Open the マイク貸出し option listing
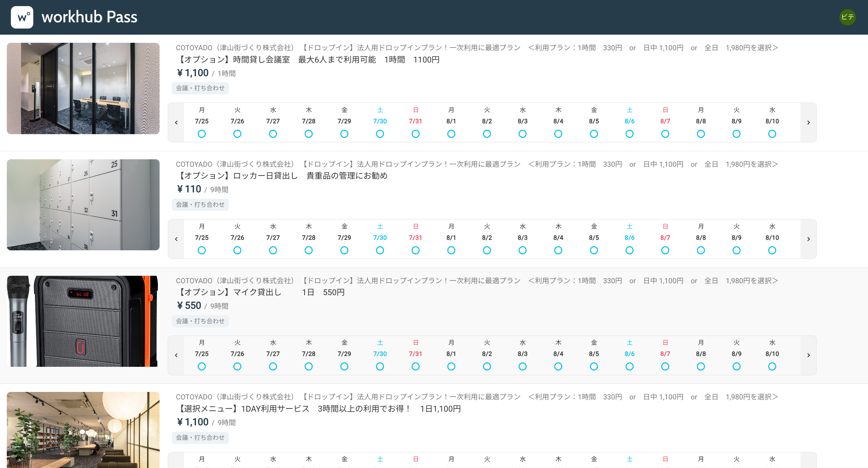Image resolution: width=868 pixels, height=468 pixels. point(261,292)
